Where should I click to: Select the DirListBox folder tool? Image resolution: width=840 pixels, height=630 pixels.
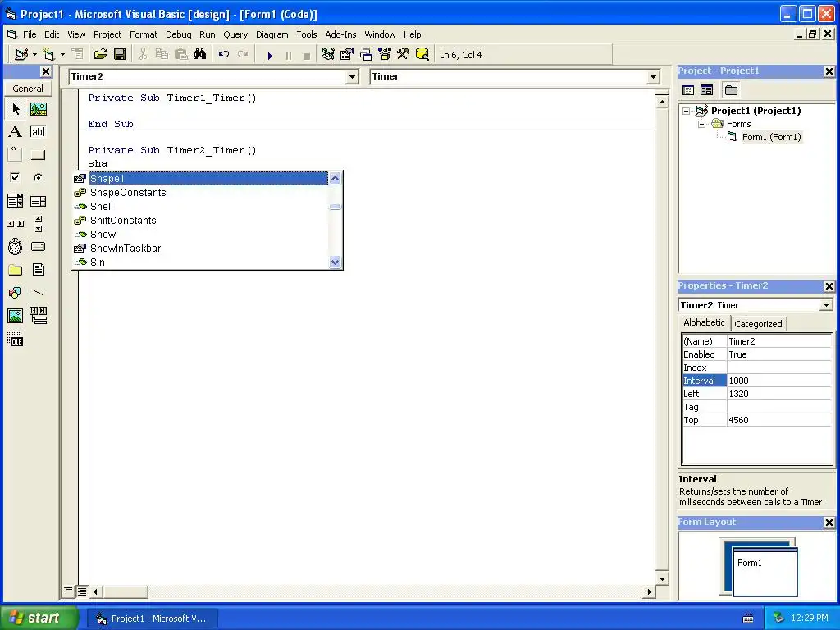coord(16,270)
